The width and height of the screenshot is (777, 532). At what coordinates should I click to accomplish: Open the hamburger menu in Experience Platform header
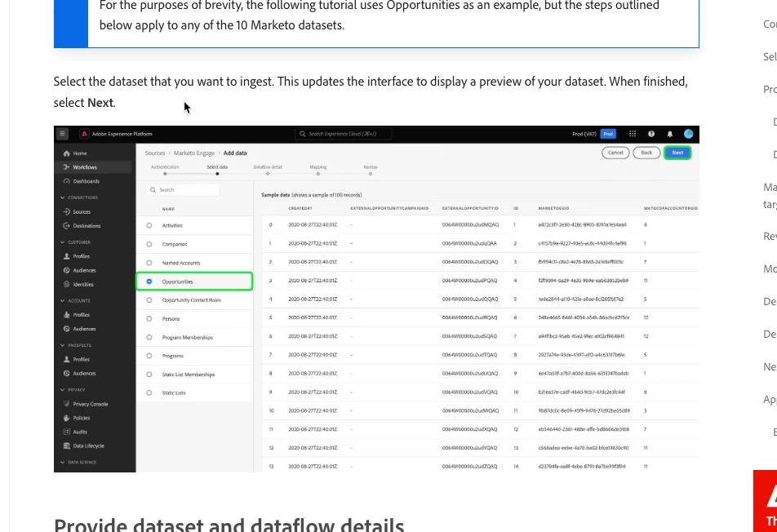(x=62, y=134)
